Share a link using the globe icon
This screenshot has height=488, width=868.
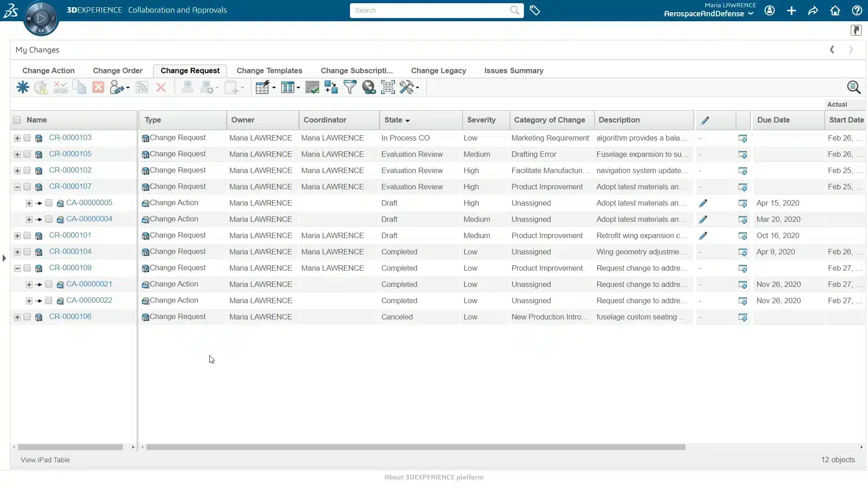(369, 87)
